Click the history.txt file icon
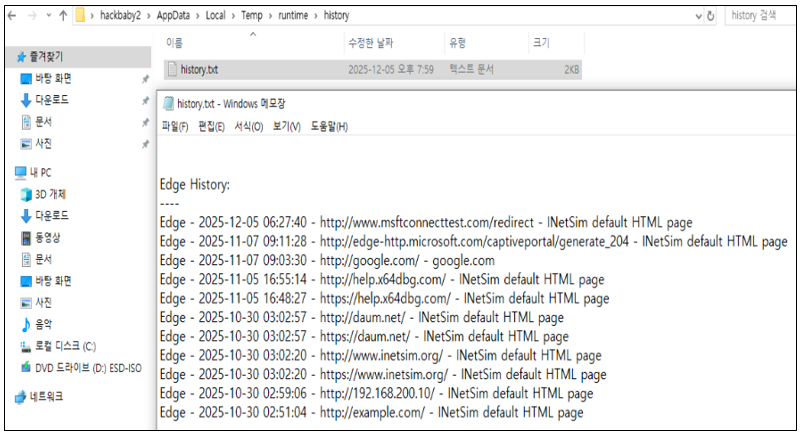This screenshot has width=805, height=437. [172, 69]
